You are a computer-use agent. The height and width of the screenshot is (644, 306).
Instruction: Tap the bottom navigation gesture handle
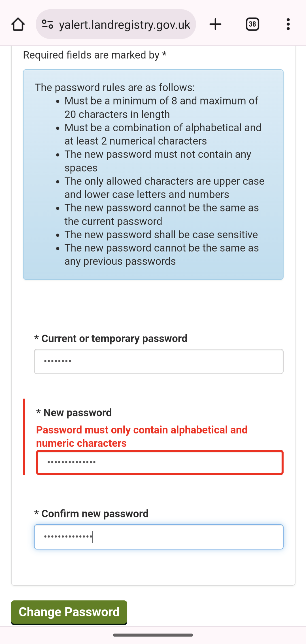coord(153,635)
